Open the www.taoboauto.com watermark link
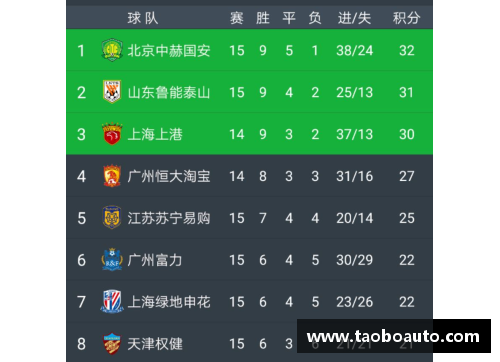 coord(394,336)
